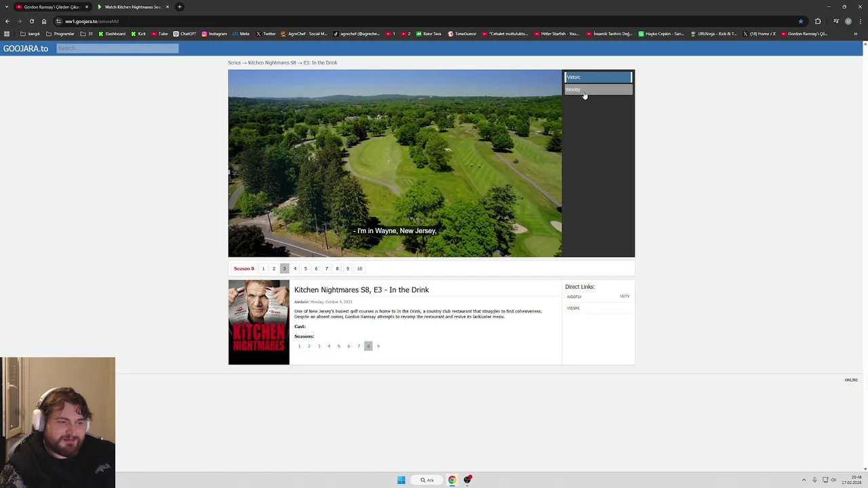Open the Bakır Tava bookmark
Image resolution: width=868 pixels, height=488 pixels.
[x=429, y=34]
